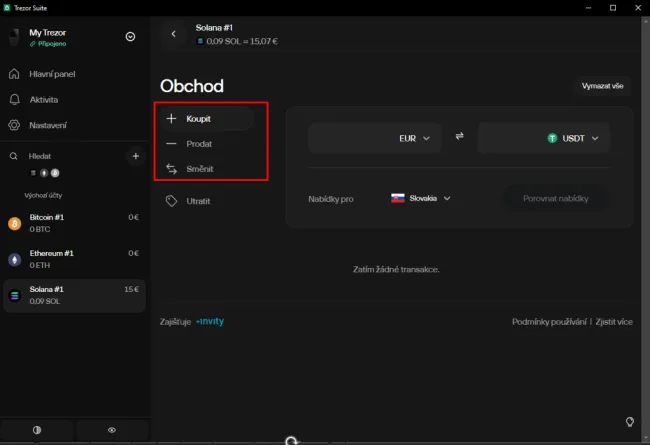Click the Solana icon in account header
The image size is (650, 445).
200,41
